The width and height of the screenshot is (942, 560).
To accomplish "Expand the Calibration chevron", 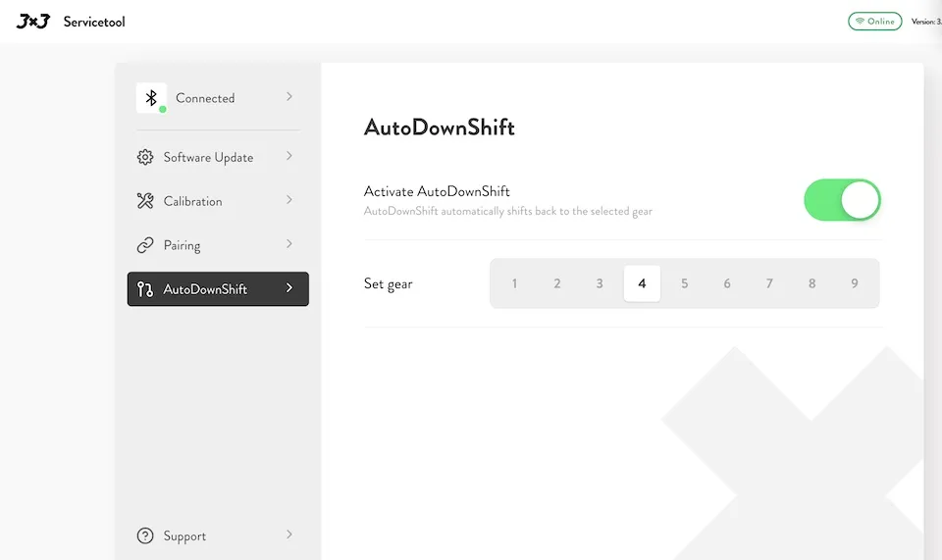I will pos(288,200).
